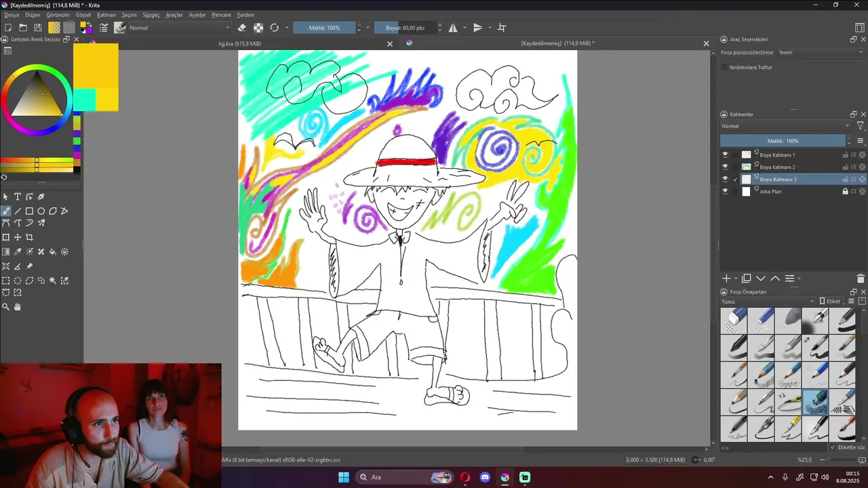Open Discord from the taskbar
868x488 pixels.
[x=485, y=477]
